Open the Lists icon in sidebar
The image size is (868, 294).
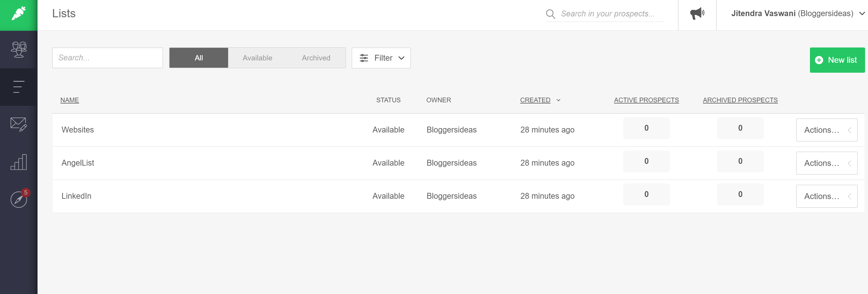click(18, 87)
